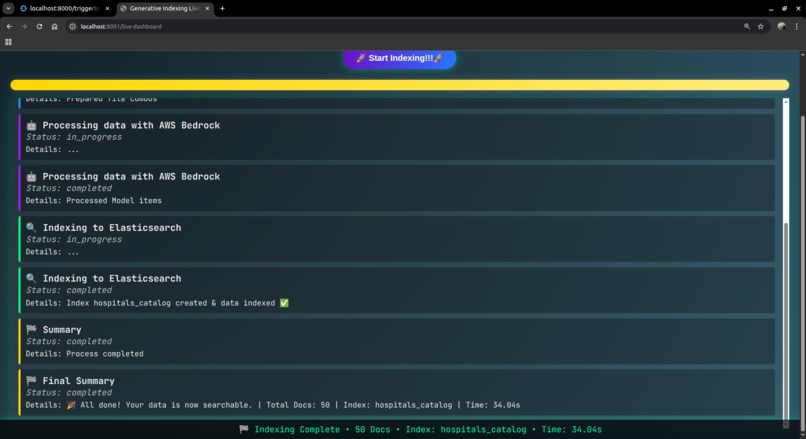Viewport: 806px width, 439px height.
Task: Click the yellow indexing progress bar
Action: (399, 85)
